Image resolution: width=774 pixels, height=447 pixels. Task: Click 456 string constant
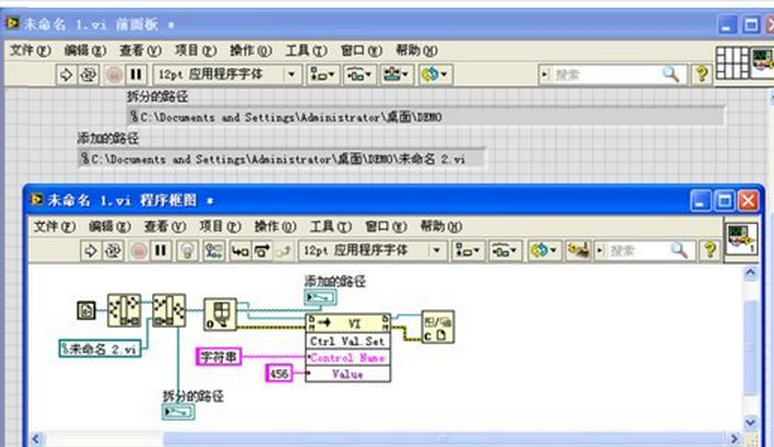coord(279,373)
